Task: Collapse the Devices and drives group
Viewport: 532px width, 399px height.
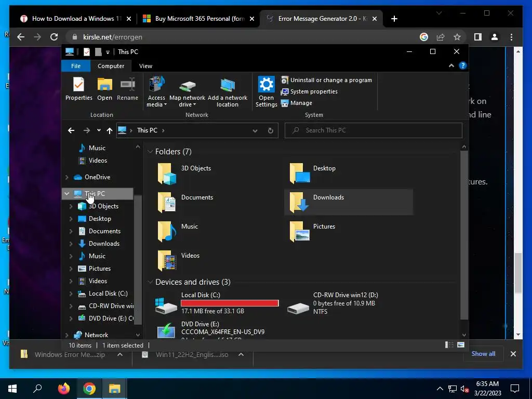Action: click(150, 282)
